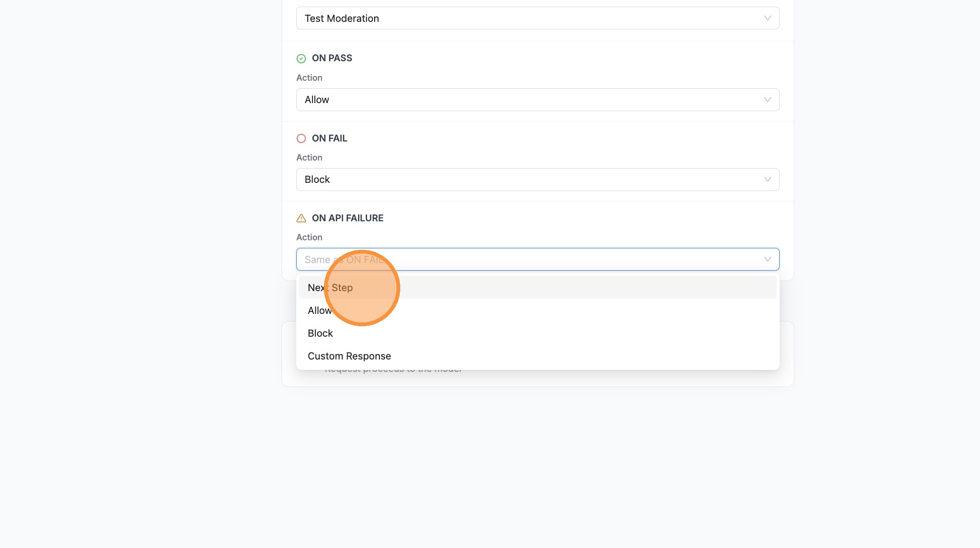
Task: Click the chevron on the Block action selector
Action: tap(768, 180)
